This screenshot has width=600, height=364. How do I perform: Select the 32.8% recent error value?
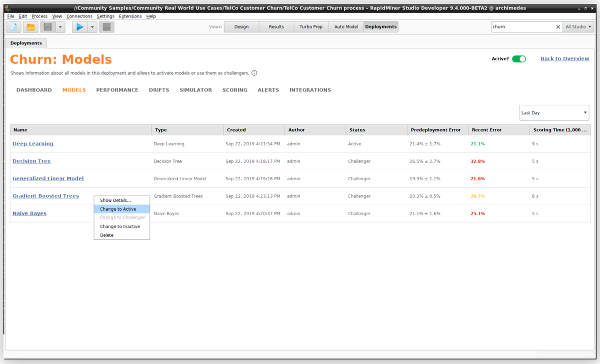[477, 161]
